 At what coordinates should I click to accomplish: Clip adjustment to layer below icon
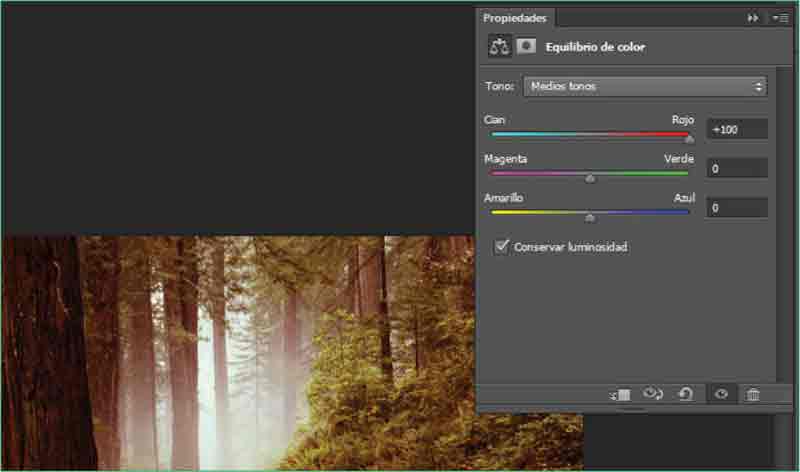(620, 395)
